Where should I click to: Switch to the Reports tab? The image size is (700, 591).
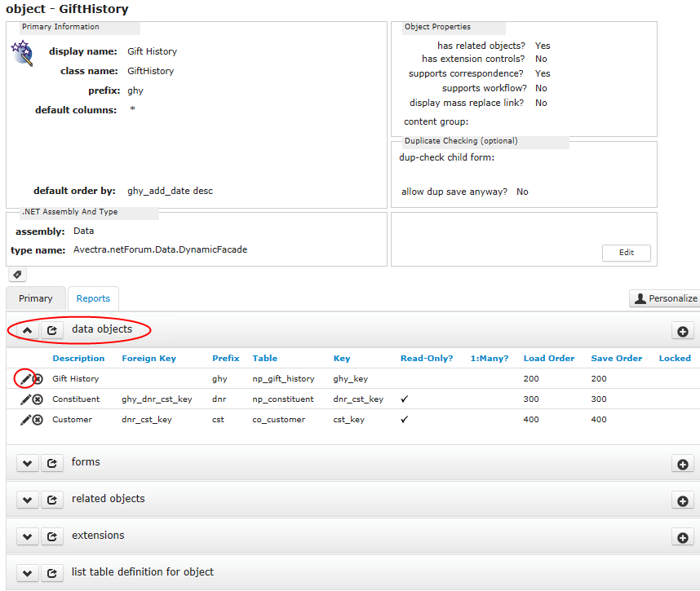[93, 298]
